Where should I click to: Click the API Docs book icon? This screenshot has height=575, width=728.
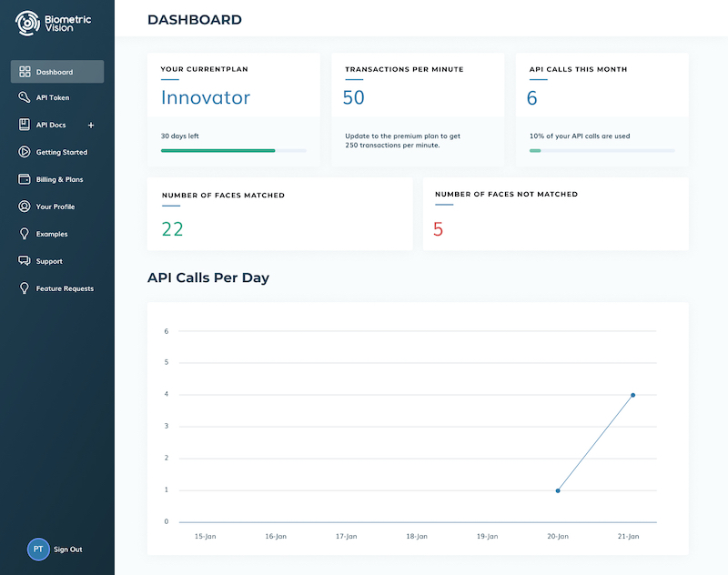point(25,125)
